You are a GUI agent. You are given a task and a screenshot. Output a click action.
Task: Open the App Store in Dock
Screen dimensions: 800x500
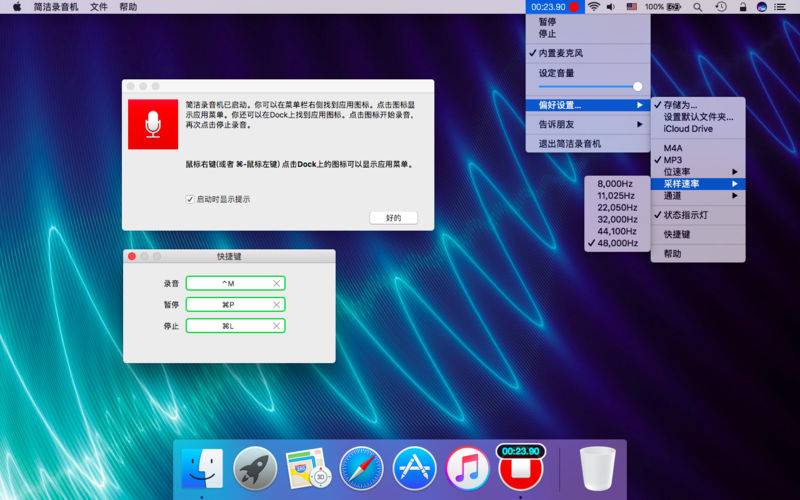click(414, 468)
